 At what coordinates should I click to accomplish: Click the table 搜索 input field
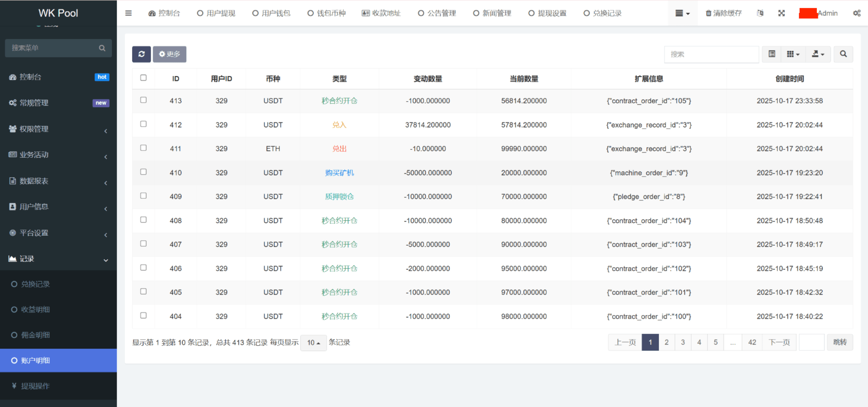pyautogui.click(x=711, y=54)
